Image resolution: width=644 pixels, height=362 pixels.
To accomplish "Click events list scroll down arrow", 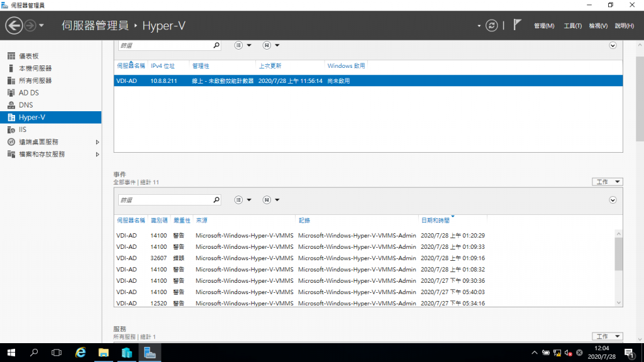I will click(619, 303).
